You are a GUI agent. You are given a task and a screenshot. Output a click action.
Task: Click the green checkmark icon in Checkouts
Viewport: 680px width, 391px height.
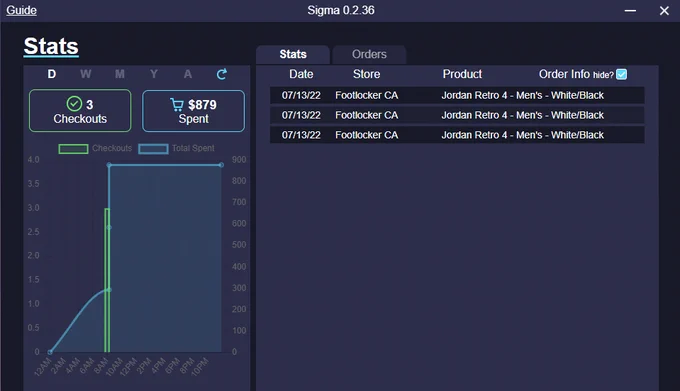coord(74,104)
